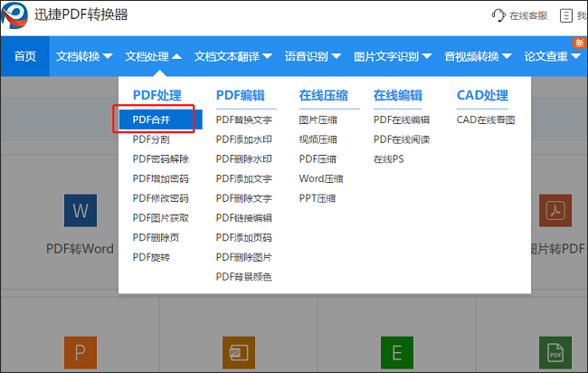Screen dimensions: 588x373
Task: Choose 图片压缩 under 在线压缩
Action: (318, 120)
